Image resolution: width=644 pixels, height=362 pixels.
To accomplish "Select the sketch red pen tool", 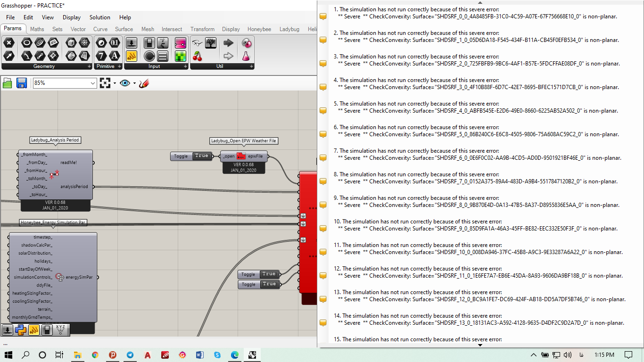I will (144, 83).
